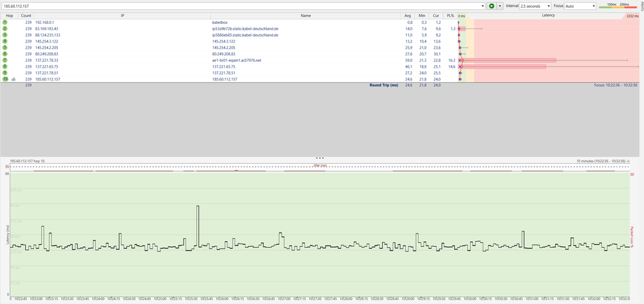Image resolution: width=644 pixels, height=304 pixels.
Task: Select IP address 83.169.183.43
Action: 47,29
